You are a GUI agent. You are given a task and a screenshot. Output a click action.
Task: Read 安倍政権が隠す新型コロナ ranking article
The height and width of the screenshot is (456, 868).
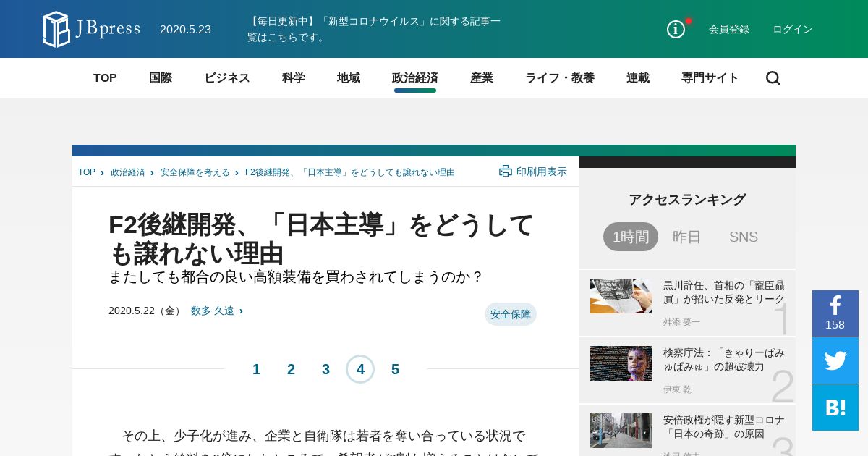tap(724, 426)
